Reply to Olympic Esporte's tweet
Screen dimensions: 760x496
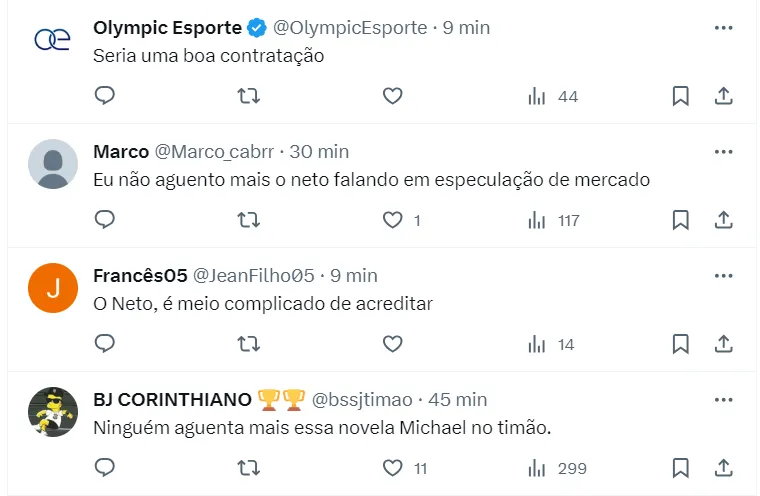click(x=105, y=96)
